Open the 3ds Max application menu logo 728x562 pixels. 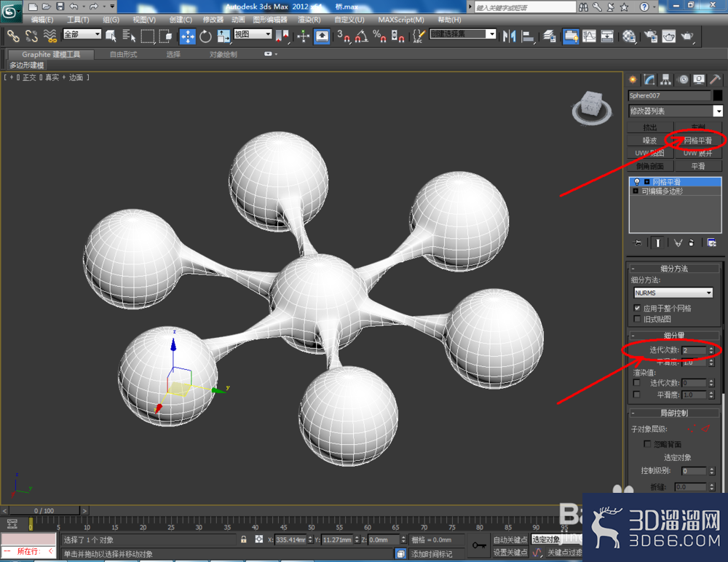pyautogui.click(x=10, y=11)
